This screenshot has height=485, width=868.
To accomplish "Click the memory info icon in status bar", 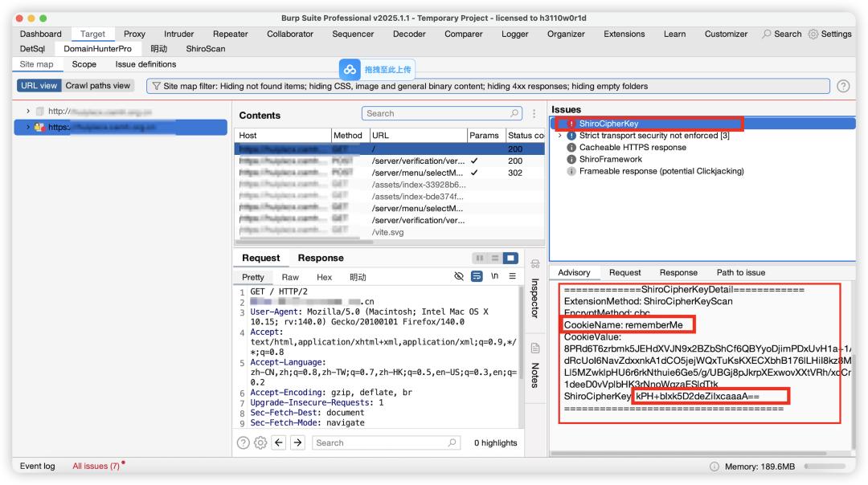I will (714, 467).
